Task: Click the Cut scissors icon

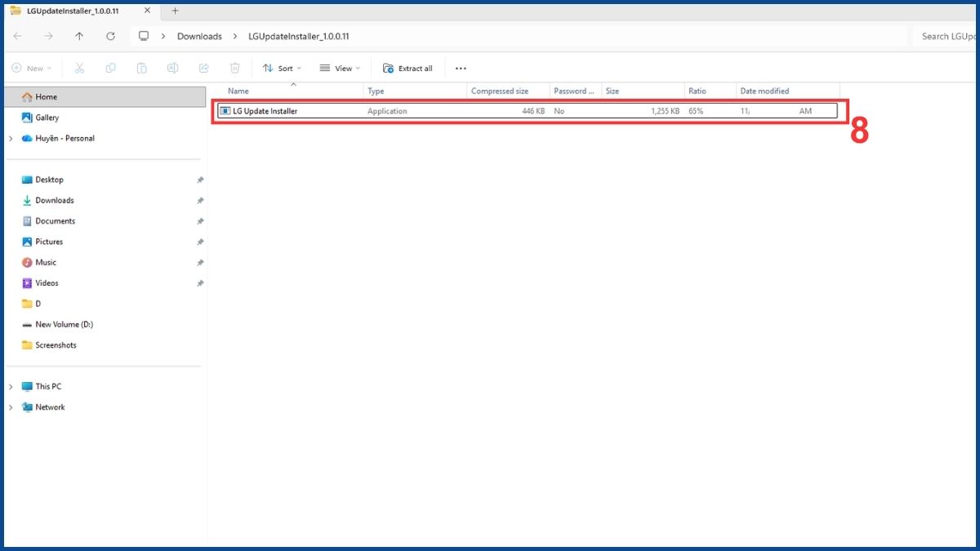Action: point(79,69)
